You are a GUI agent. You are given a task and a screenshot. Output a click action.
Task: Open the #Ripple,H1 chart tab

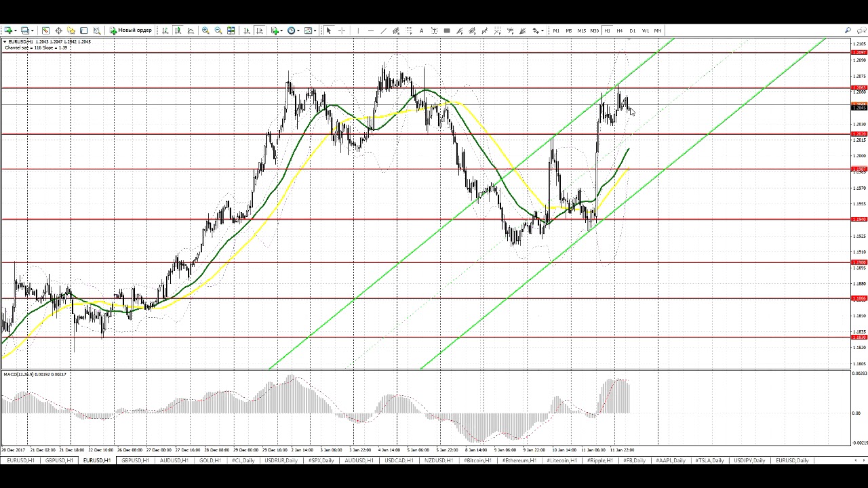tap(599, 461)
